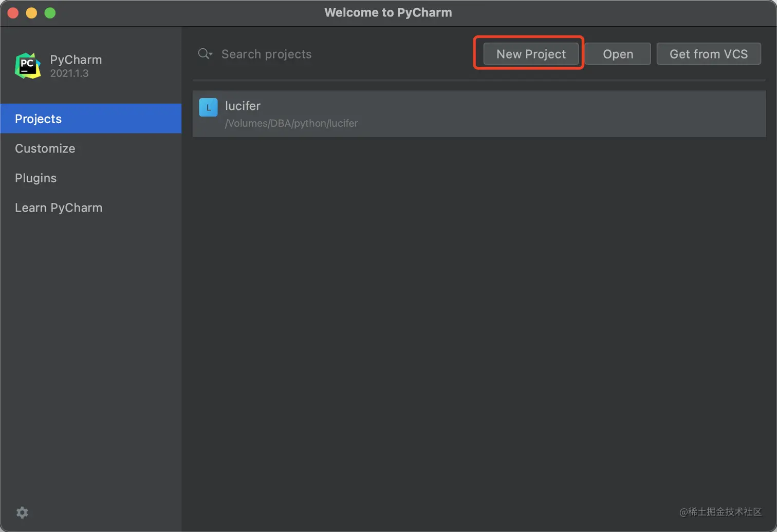Click the New Project button

click(x=531, y=54)
